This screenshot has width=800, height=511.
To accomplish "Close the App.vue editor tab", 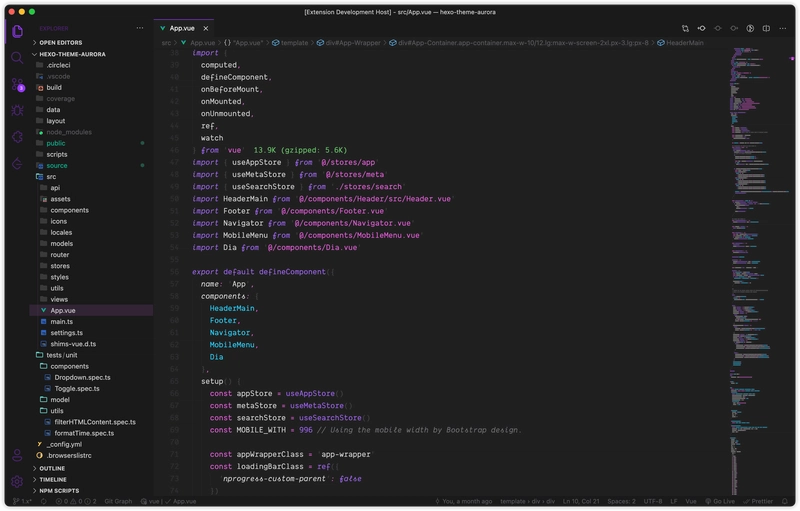I will tap(206, 29).
